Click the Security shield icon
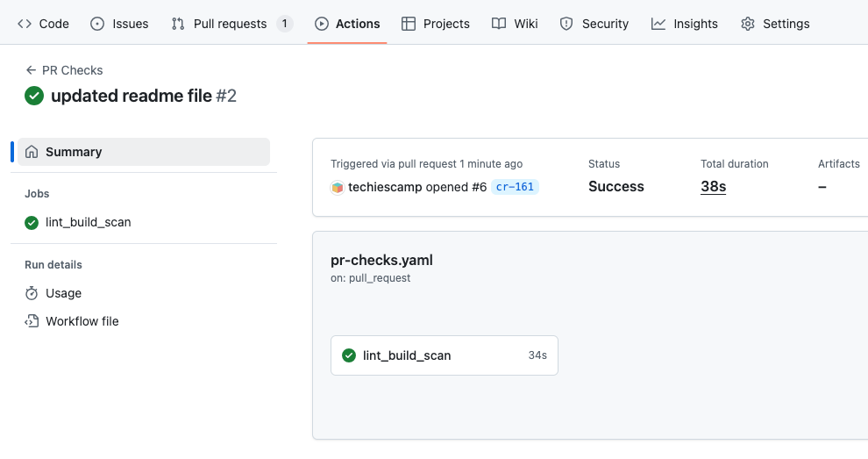 566,24
